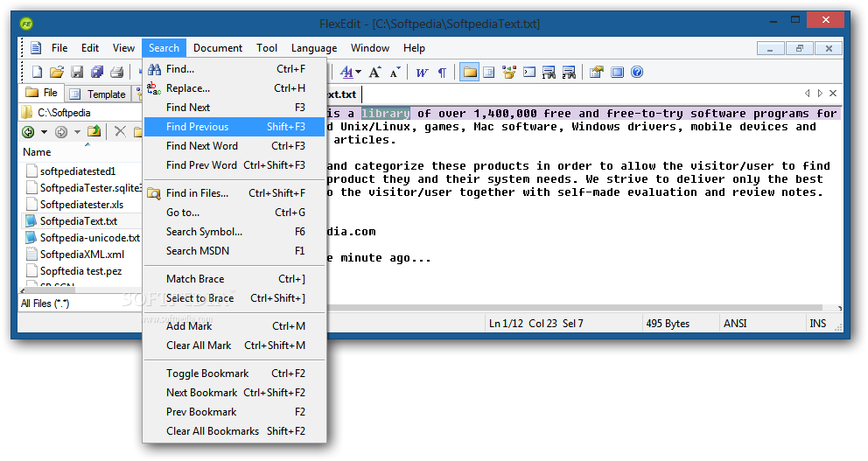Select Find in Files... entry
868x461 pixels.
(x=234, y=193)
